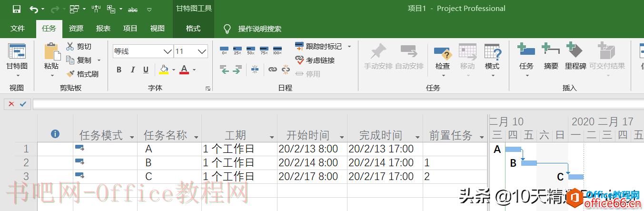Undo the last action
The width and height of the screenshot is (644, 211).
click(x=33, y=9)
